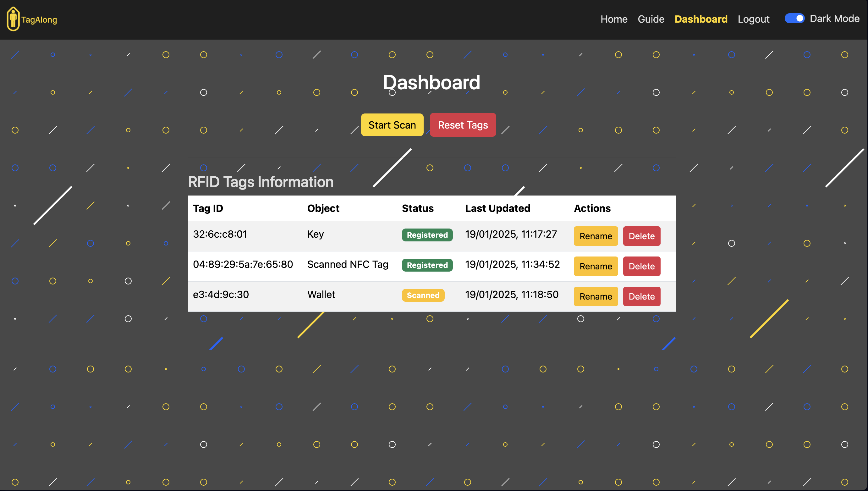
Task: Delete the Wallet tag
Action: tap(641, 296)
